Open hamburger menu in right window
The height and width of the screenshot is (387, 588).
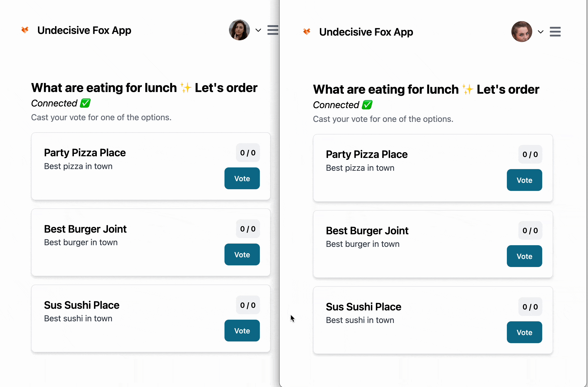tap(555, 32)
